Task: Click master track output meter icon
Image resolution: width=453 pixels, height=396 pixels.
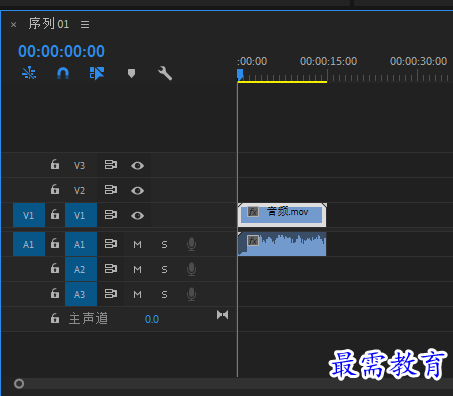Action: (x=222, y=315)
